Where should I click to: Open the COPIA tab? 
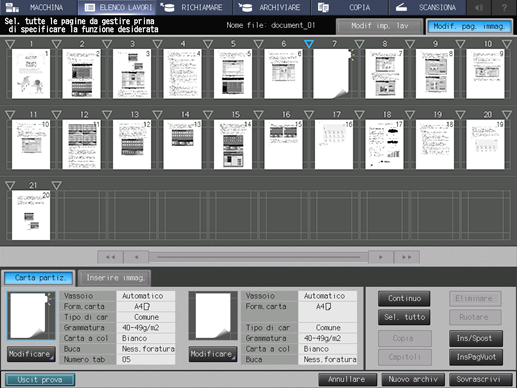pyautogui.click(x=349, y=7)
